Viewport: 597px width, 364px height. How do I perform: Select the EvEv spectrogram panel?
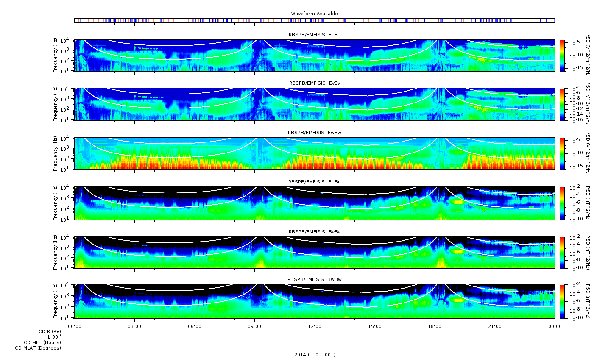click(x=314, y=104)
